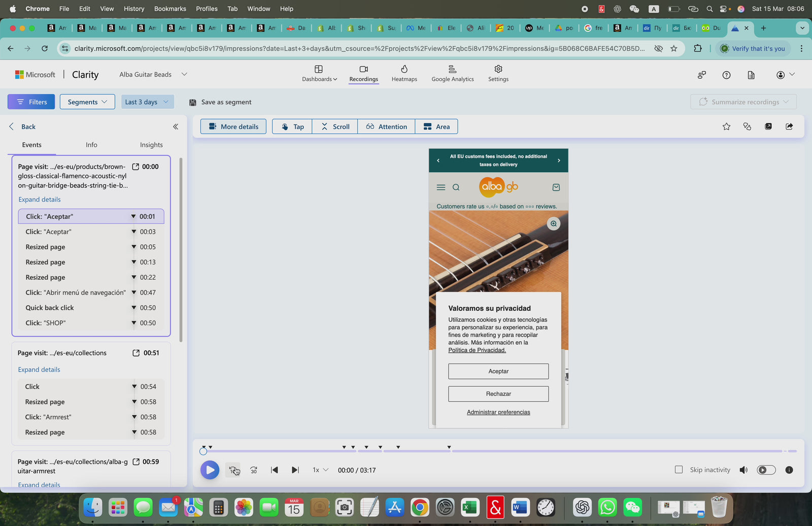Toggle the autoplay switch
The width and height of the screenshot is (812, 526).
766,470
